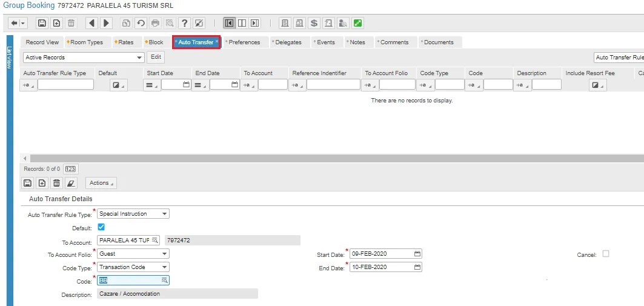Click the Group Booking title link
The height and width of the screenshot is (306, 644).
coord(29,5)
